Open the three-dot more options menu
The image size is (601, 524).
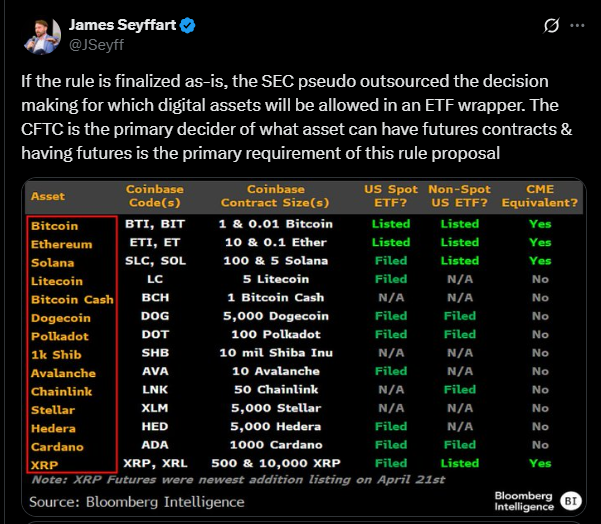tap(577, 26)
